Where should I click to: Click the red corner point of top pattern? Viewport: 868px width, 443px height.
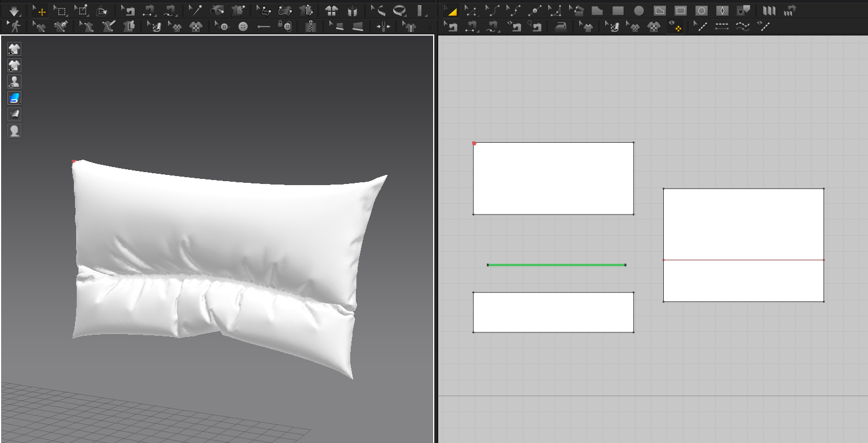point(474,143)
